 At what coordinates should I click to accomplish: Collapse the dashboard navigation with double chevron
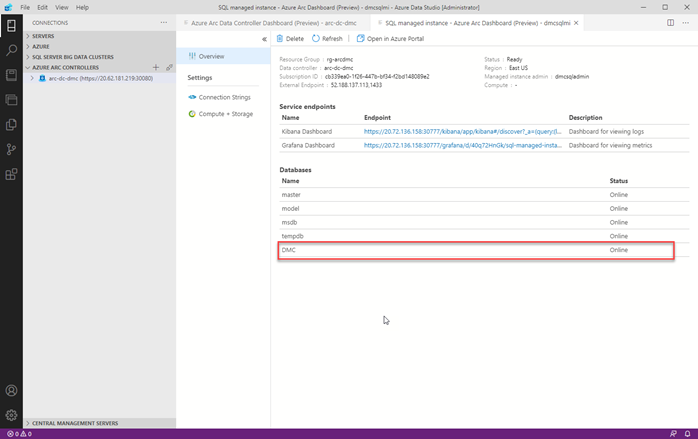pyautogui.click(x=264, y=39)
